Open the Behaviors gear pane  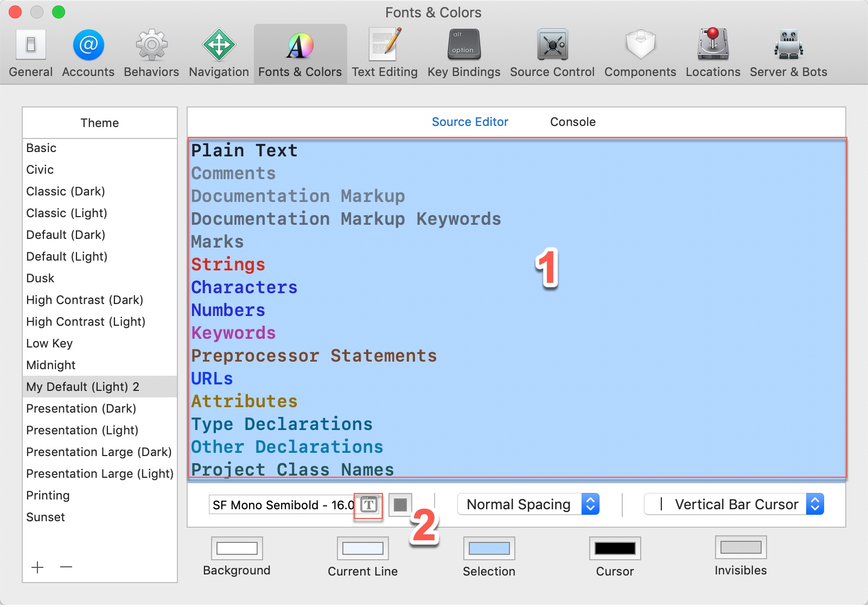pyautogui.click(x=151, y=54)
